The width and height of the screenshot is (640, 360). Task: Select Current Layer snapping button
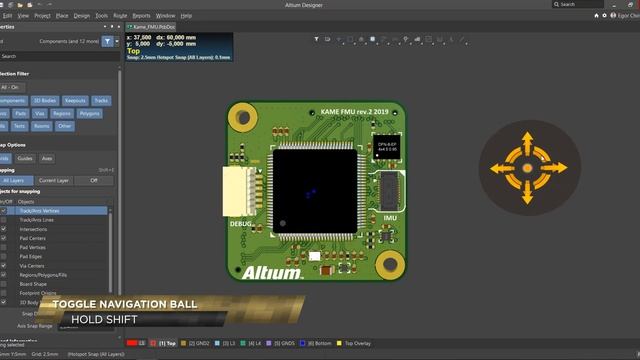coord(54,180)
